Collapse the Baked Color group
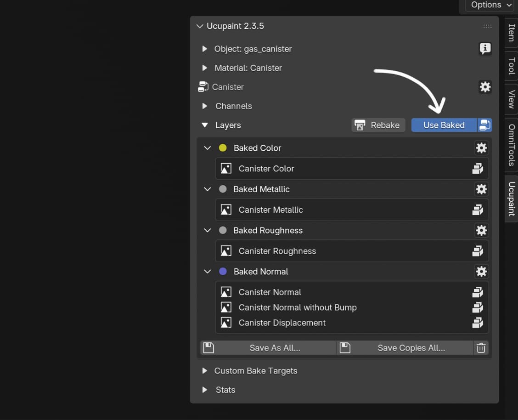This screenshot has height=420, width=518. [x=207, y=148]
